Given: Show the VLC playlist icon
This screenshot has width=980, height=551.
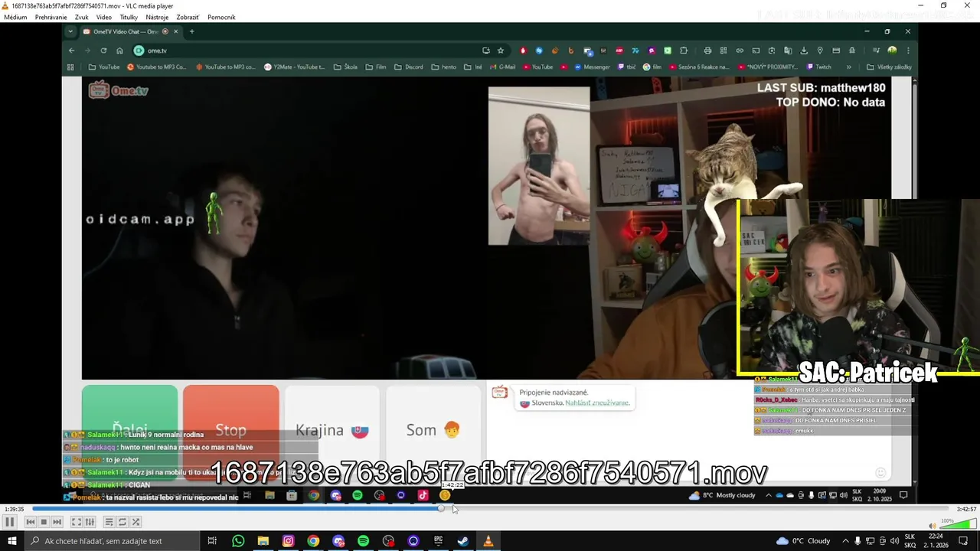Looking at the screenshot, I should 109,522.
